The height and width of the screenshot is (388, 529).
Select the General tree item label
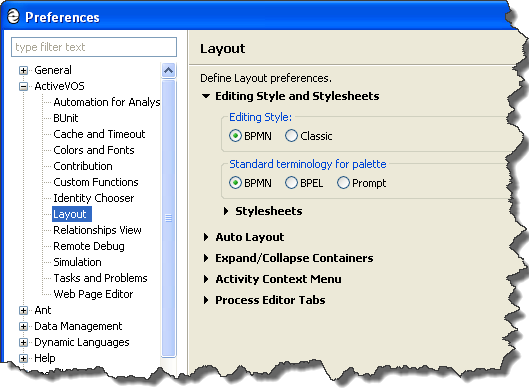tap(53, 70)
